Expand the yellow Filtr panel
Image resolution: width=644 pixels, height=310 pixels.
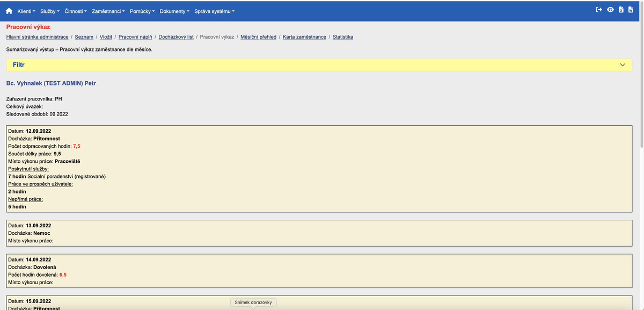click(622, 64)
